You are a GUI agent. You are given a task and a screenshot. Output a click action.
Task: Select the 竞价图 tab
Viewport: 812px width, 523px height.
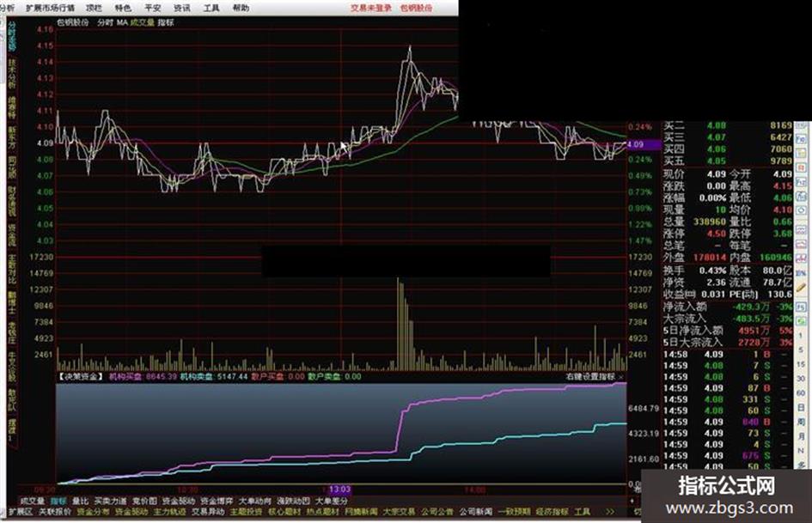[x=144, y=502]
